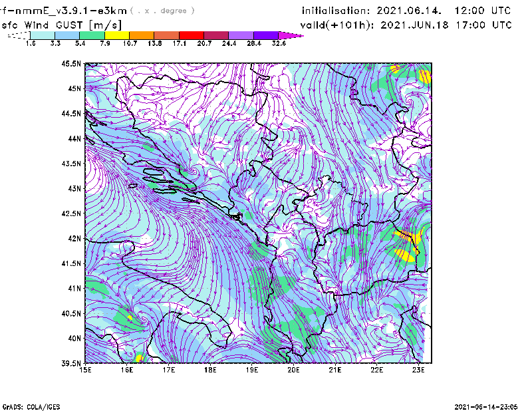Click the "40N" latitude label
532x411 pixels.
74,339
